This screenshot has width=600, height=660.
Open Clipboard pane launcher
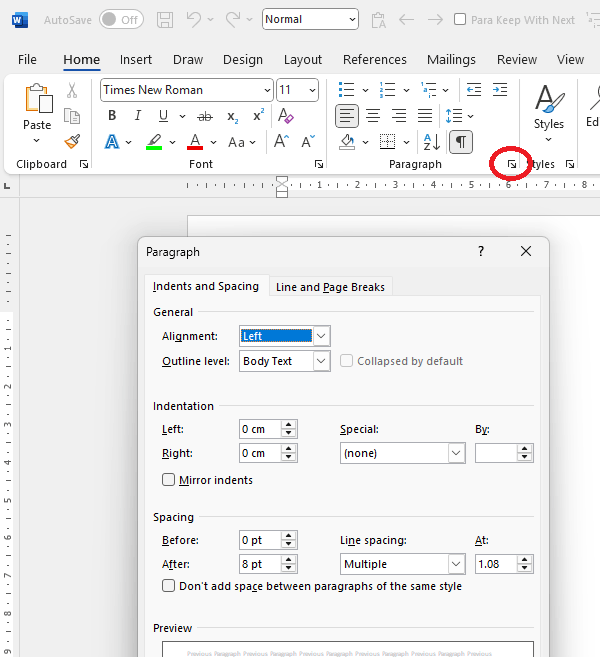[x=84, y=164]
